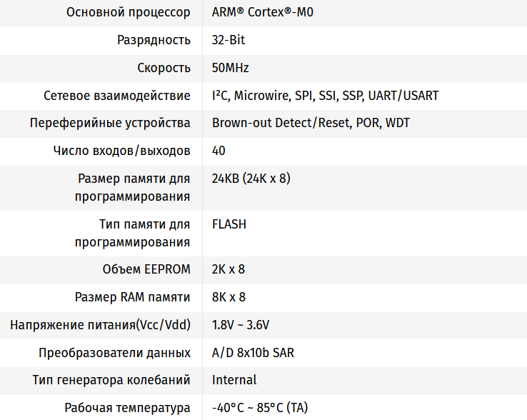Click the "Переферийные устройства" label

110,123
